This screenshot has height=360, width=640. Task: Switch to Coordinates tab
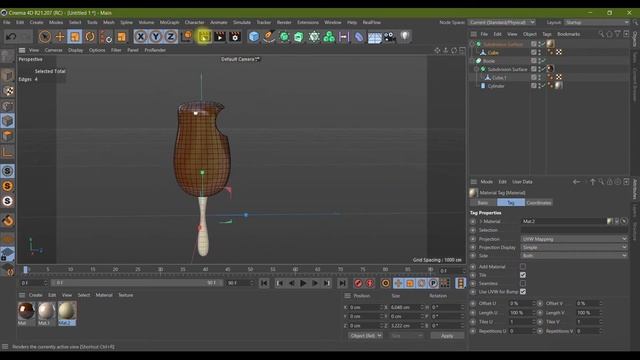click(539, 203)
